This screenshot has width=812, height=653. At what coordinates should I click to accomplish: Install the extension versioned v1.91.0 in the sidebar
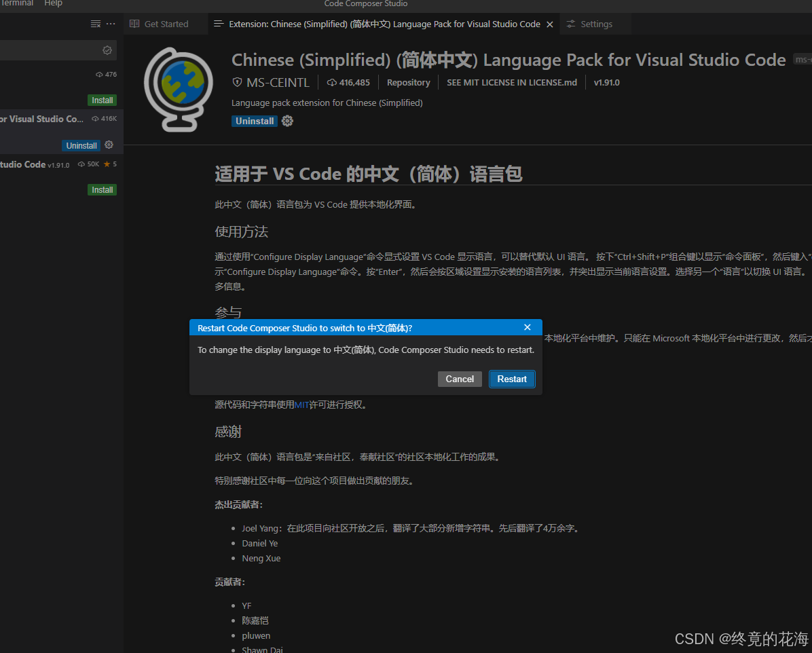click(x=102, y=189)
